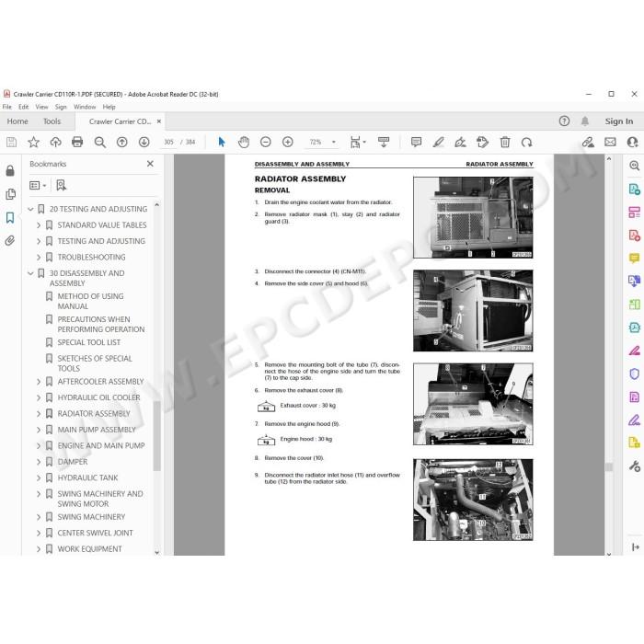Open the notifications bell

[585, 121]
